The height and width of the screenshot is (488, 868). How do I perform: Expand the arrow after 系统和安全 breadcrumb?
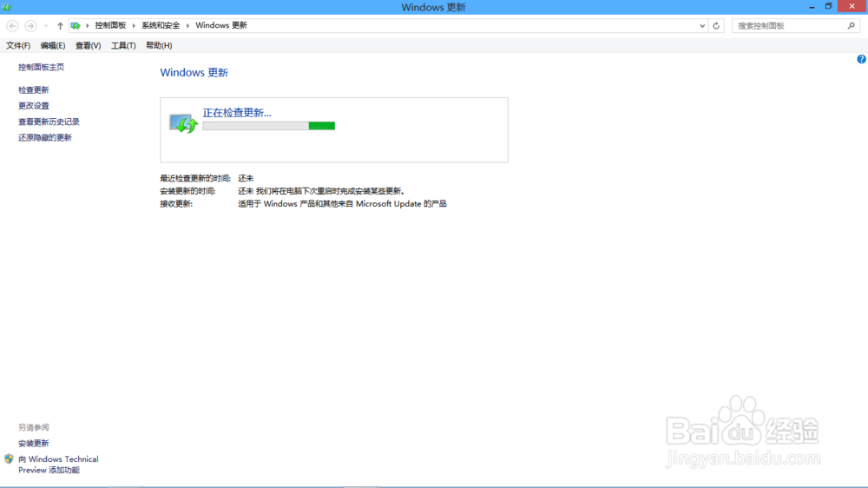coord(187,25)
